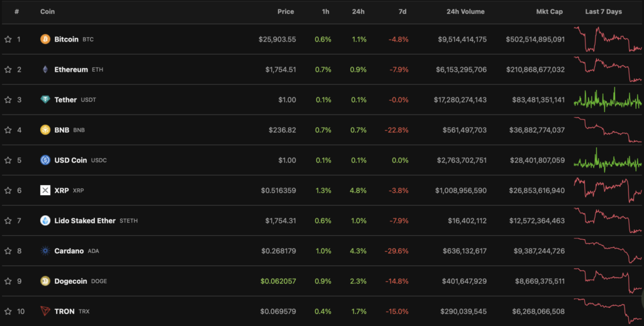
Task: Click the Tether coin logo icon
Action: (45, 99)
